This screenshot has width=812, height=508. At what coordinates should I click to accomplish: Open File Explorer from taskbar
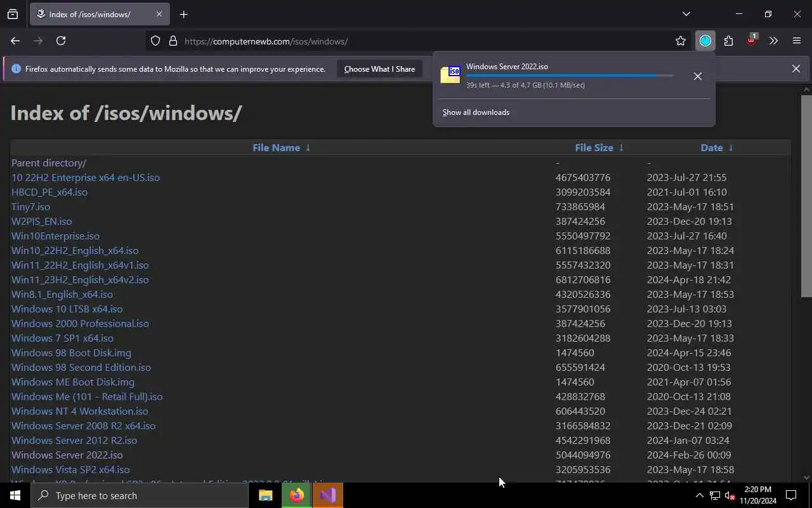(x=265, y=495)
